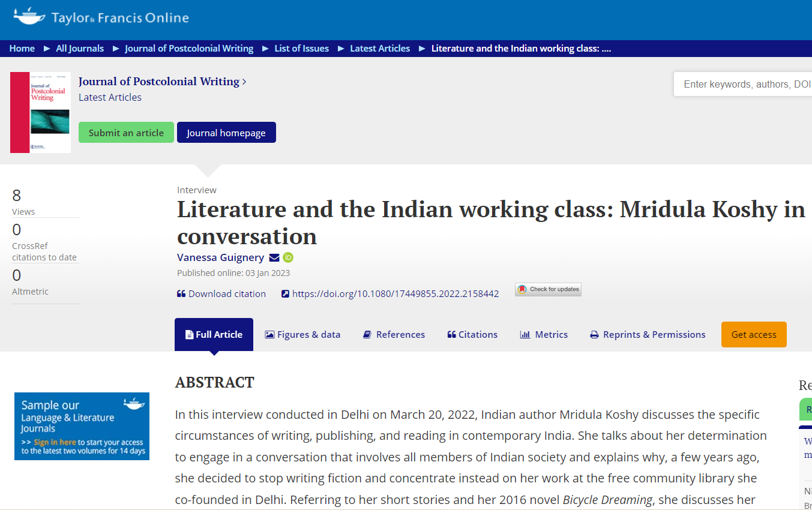
Task: Click the Submit an article button
Action: point(126,133)
